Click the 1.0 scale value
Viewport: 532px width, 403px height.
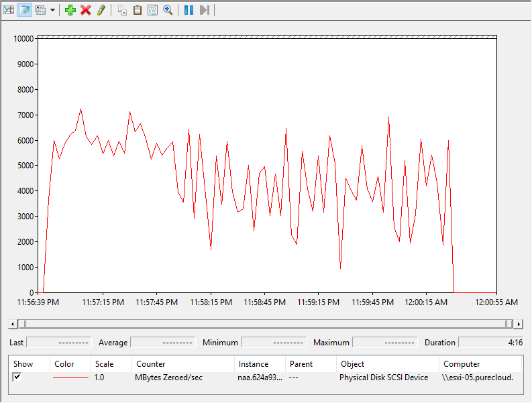click(x=99, y=378)
